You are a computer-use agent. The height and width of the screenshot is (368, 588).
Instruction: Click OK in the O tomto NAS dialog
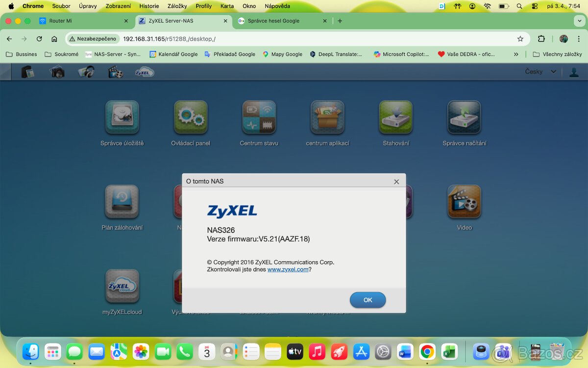click(x=367, y=300)
